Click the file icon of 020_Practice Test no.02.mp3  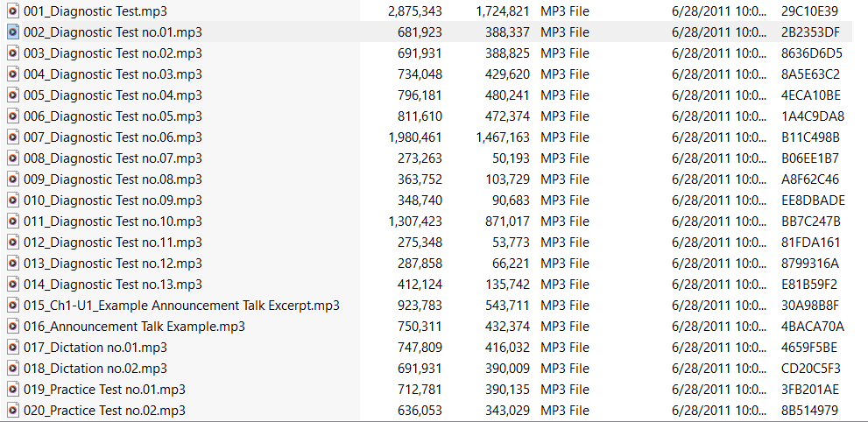coord(13,411)
